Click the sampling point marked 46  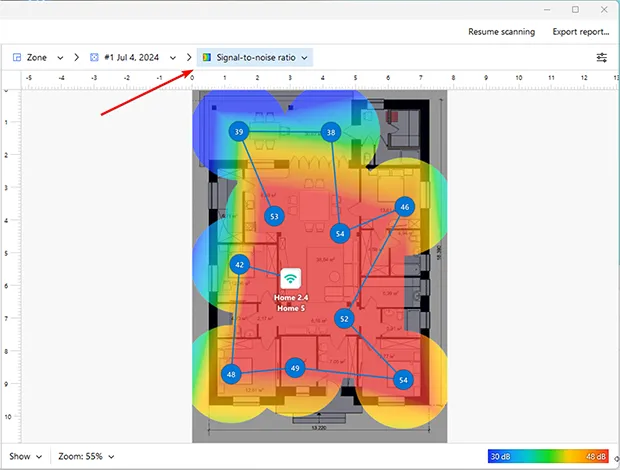(404, 207)
